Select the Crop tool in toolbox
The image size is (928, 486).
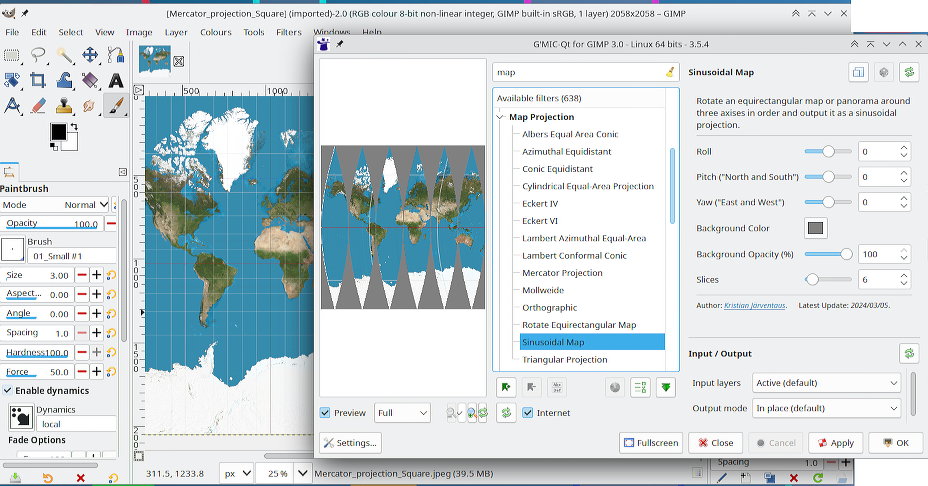(x=38, y=81)
